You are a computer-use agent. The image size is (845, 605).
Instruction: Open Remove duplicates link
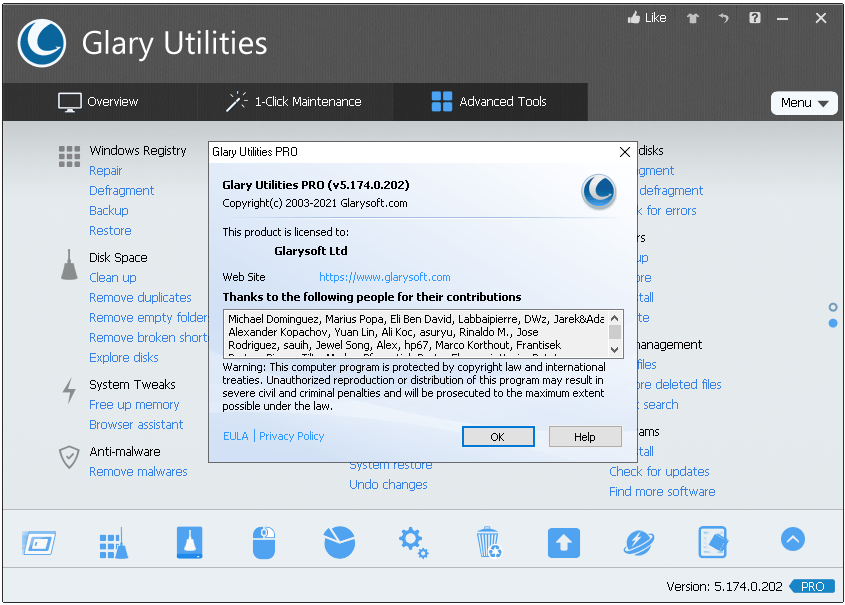(140, 297)
